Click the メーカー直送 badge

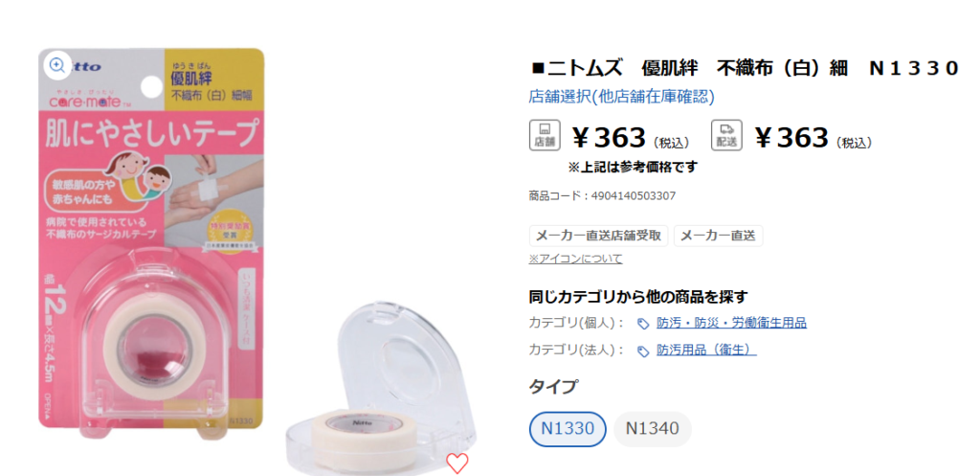pyautogui.click(x=718, y=236)
